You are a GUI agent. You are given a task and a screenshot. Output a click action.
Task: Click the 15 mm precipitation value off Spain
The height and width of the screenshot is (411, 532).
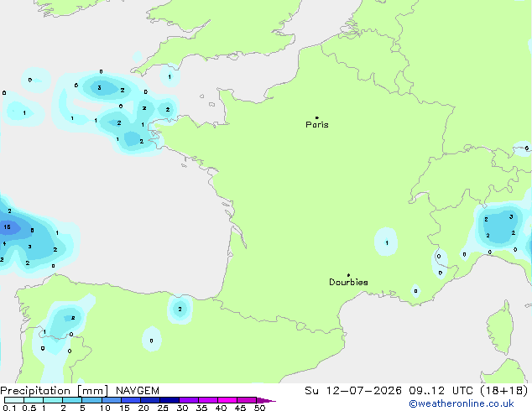pos(7,226)
